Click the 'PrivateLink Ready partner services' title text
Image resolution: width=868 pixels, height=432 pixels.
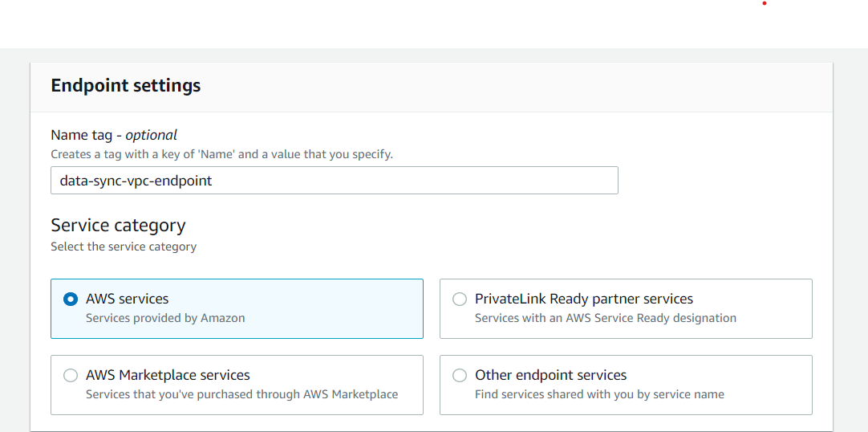(584, 299)
